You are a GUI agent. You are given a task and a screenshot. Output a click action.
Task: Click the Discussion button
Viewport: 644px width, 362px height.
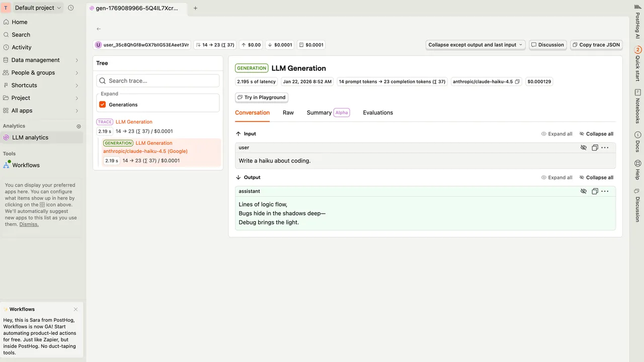tap(547, 45)
